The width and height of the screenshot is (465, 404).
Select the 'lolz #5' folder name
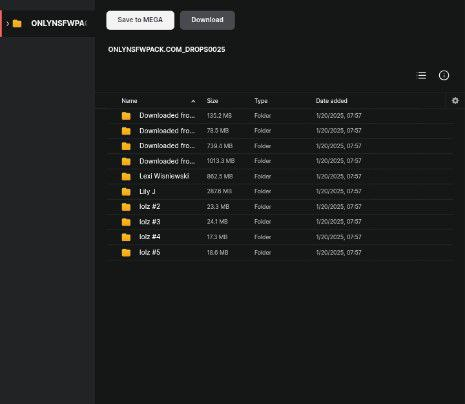(x=150, y=252)
